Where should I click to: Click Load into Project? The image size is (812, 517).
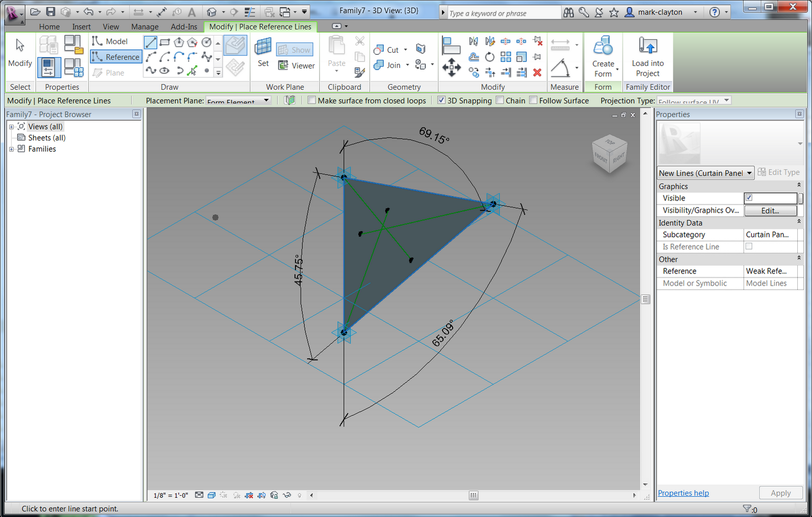[x=647, y=56]
